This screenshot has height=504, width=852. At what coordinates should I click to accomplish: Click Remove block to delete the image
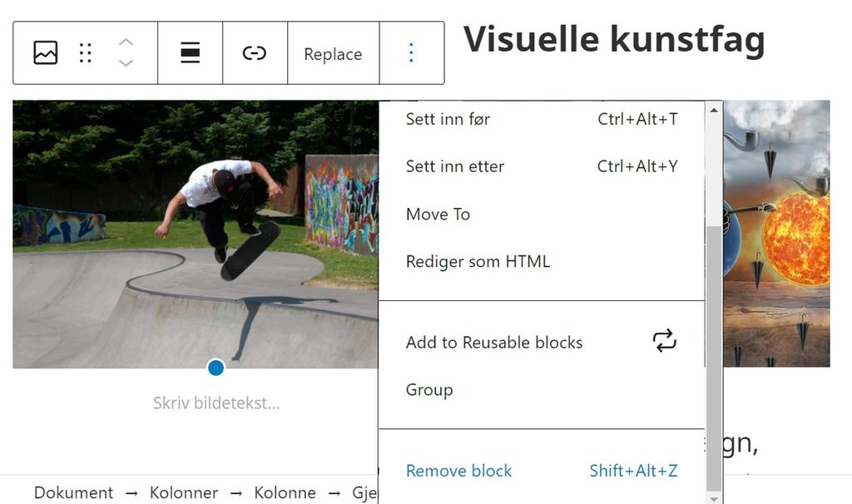click(458, 471)
